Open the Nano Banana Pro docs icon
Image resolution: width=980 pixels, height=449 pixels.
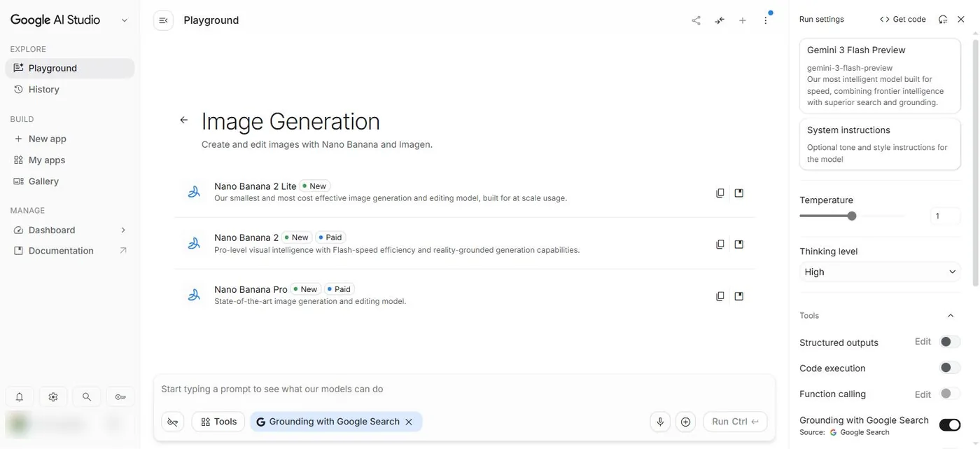click(x=738, y=296)
